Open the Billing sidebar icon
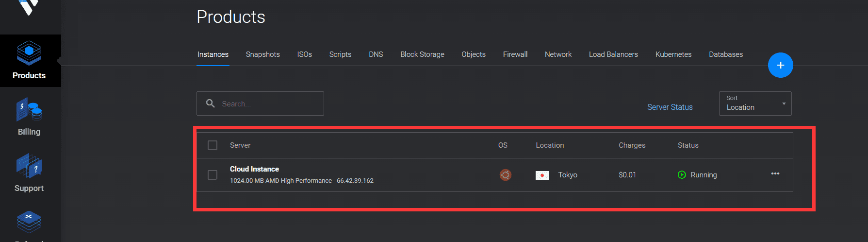This screenshot has width=868, height=242. 29,117
